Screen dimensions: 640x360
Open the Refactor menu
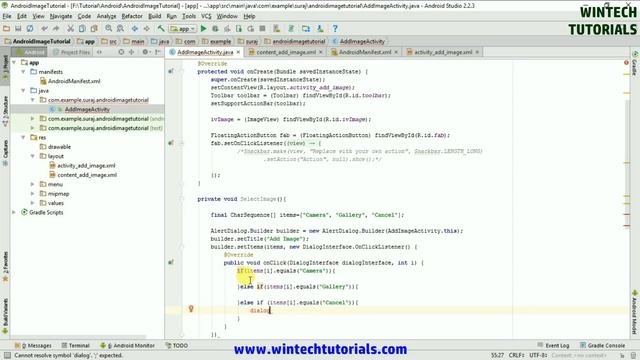pyautogui.click(x=132, y=16)
